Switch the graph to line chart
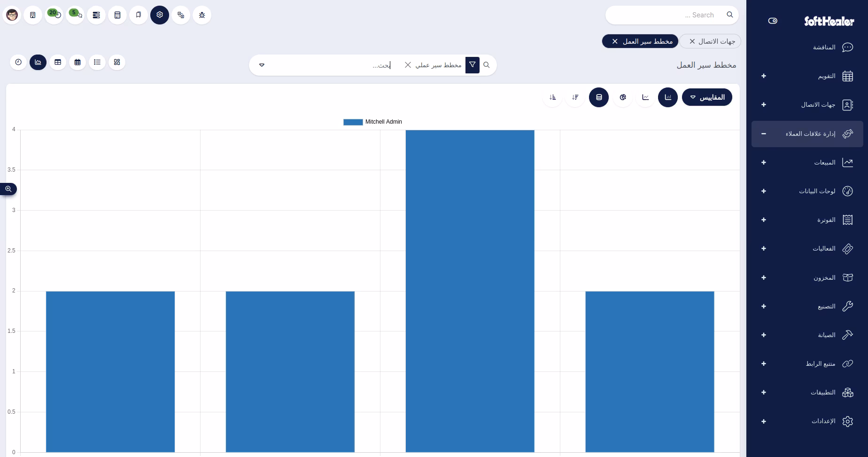This screenshot has height=457, width=868. pyautogui.click(x=645, y=97)
